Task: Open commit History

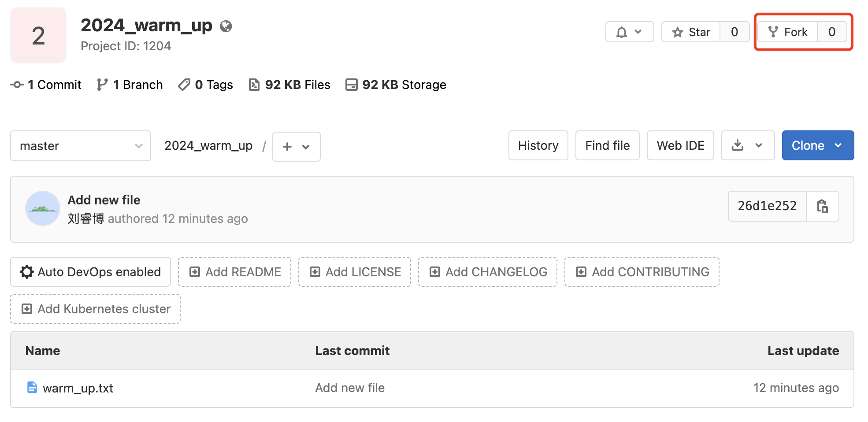Action: [x=538, y=145]
